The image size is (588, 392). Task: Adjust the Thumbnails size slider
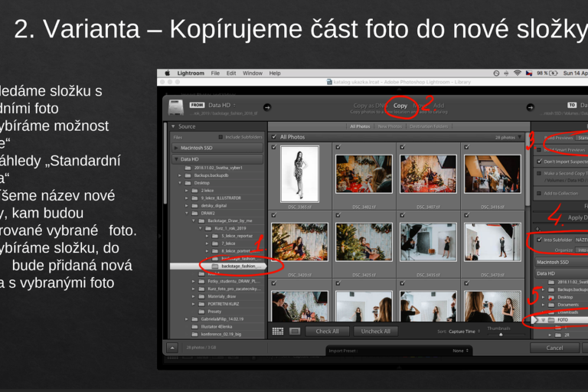[501, 335]
